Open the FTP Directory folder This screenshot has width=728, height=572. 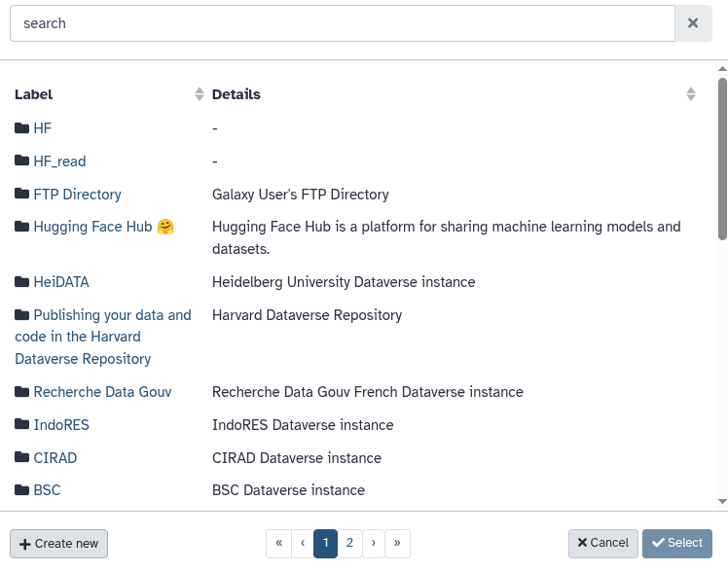point(77,194)
